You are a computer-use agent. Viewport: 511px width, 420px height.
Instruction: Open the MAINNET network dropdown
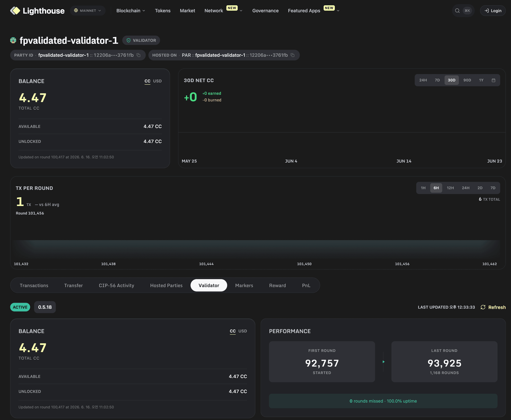(x=88, y=11)
